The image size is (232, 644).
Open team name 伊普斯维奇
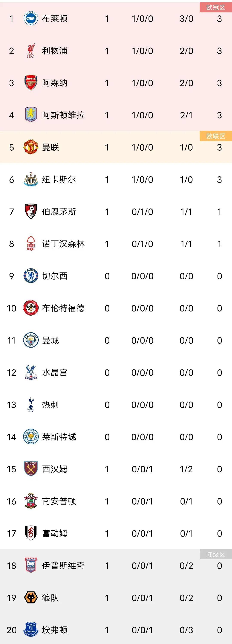click(63, 565)
